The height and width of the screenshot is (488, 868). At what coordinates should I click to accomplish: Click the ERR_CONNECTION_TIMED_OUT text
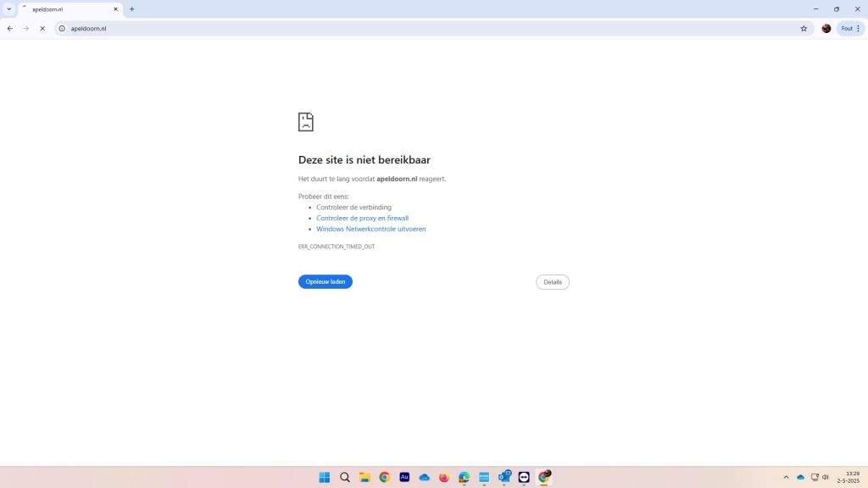[x=337, y=247]
